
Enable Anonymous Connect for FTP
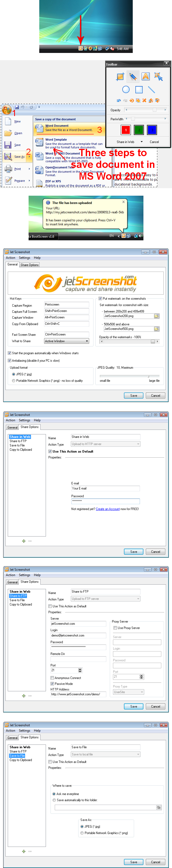pos(52,678)
